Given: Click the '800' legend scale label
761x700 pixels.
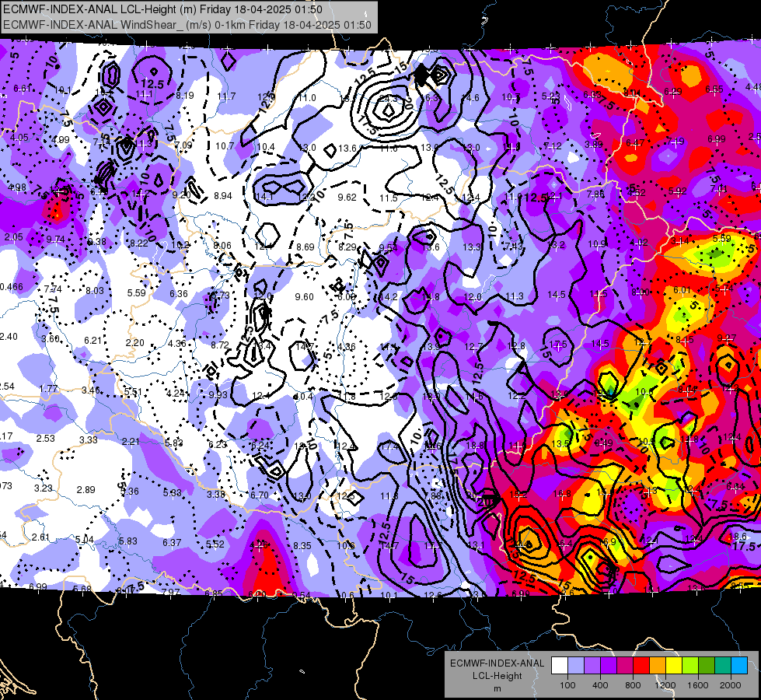Looking at the screenshot, I should coord(633,685).
